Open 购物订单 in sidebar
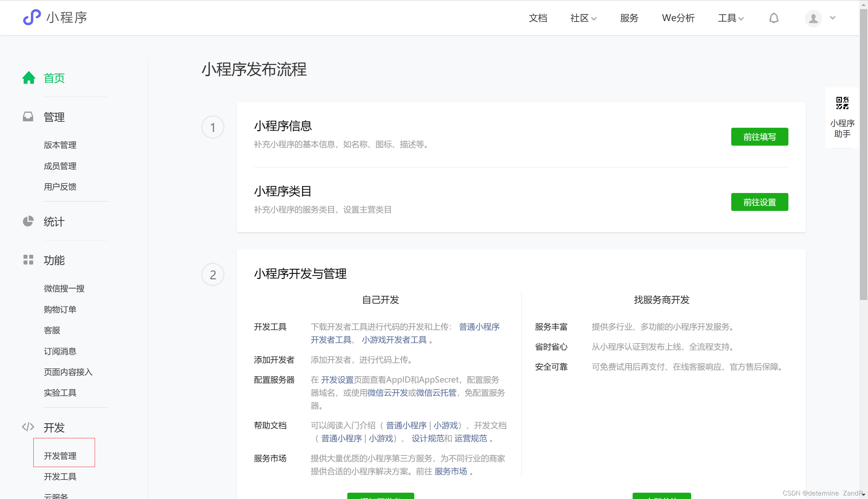Screen dimensions: 868x499 tap(60, 309)
